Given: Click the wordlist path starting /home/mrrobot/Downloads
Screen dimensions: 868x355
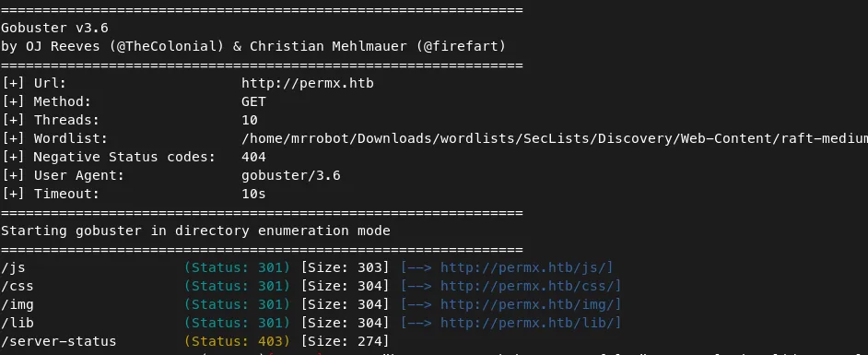Looking at the screenshot, I should 555,138.
